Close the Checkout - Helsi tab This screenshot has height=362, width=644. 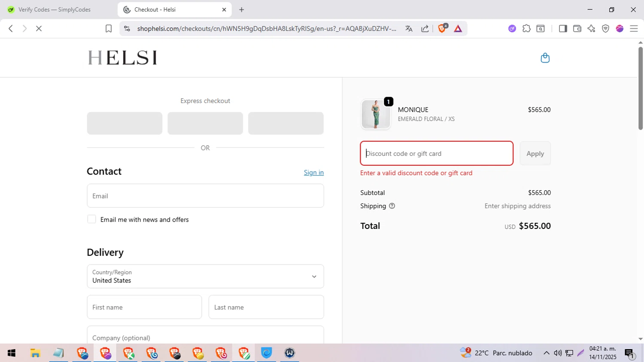tap(224, 9)
